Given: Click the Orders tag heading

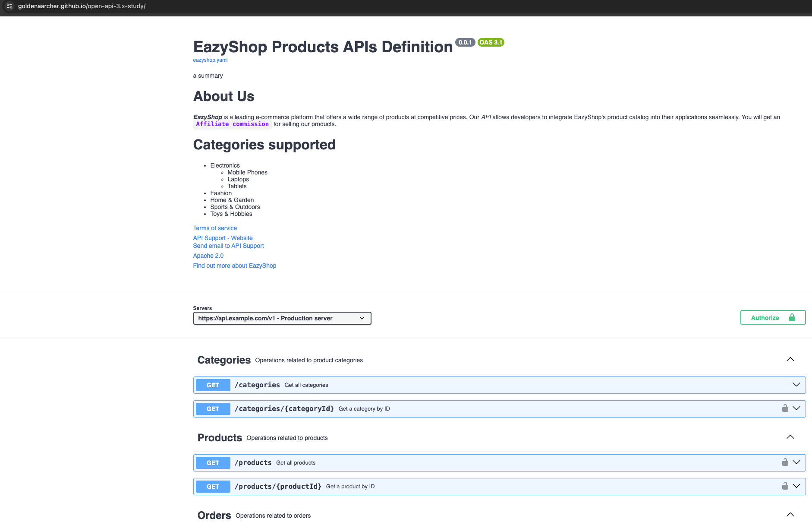Looking at the screenshot, I should 214,516.
